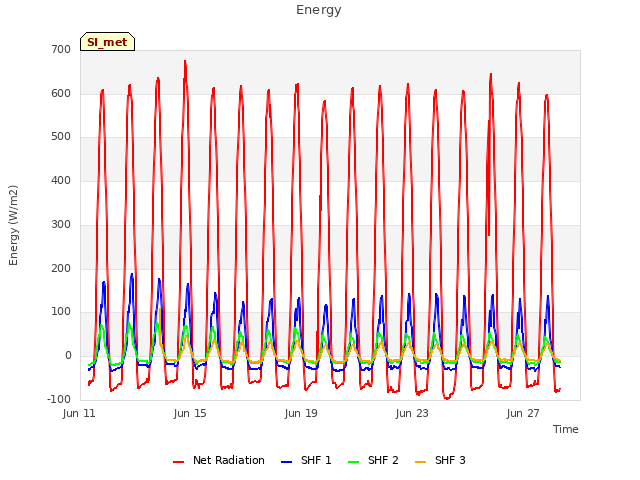Click the Energy chart title
The width and height of the screenshot is (640, 480).
pyautogui.click(x=319, y=10)
